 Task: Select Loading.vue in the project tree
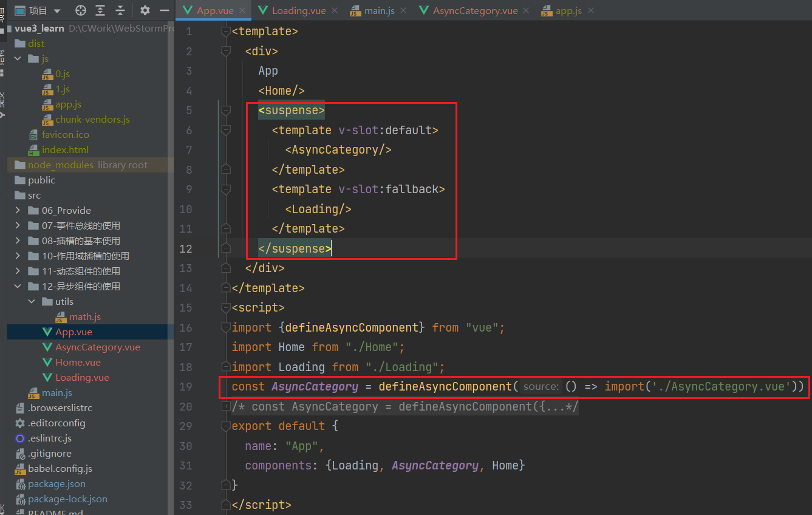coord(82,377)
